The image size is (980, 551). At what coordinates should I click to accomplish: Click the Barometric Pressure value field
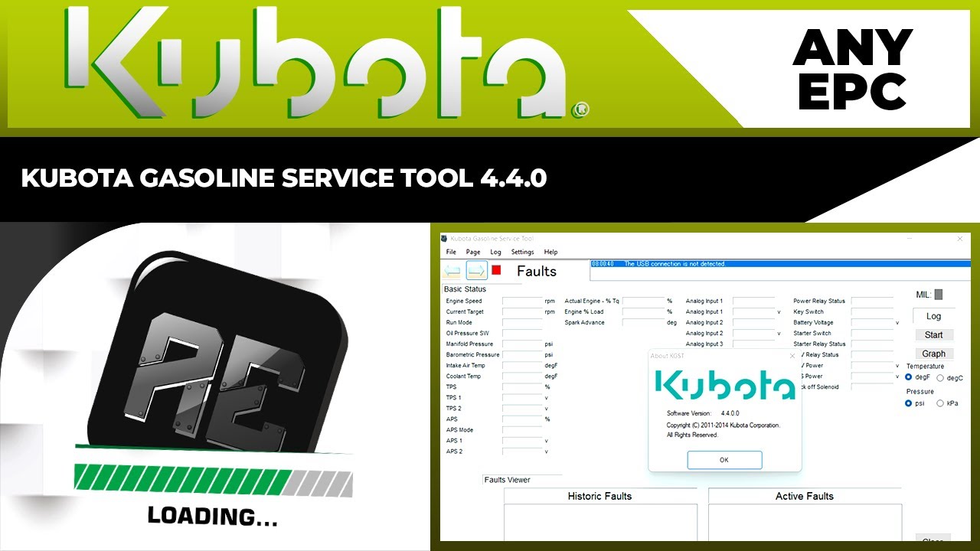(522, 355)
